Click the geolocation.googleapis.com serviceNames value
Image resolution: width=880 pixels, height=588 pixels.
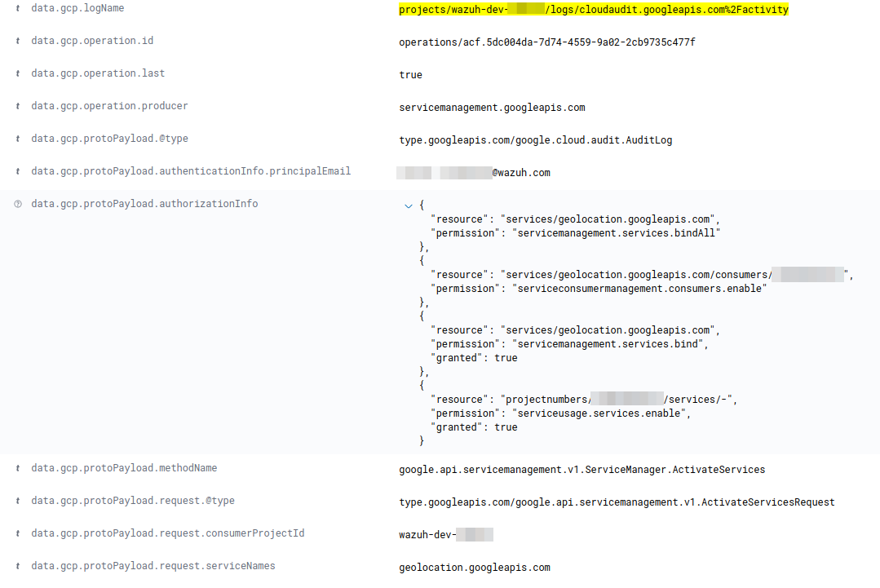tap(475, 568)
